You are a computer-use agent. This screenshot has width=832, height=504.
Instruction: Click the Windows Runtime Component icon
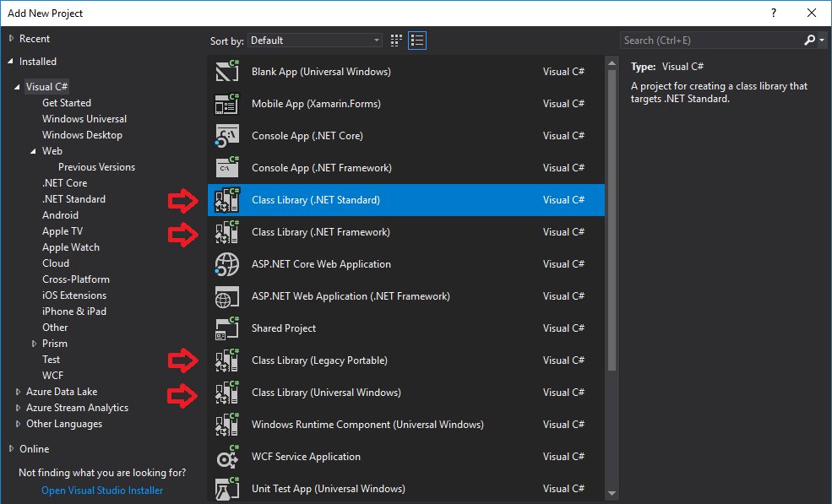click(227, 425)
